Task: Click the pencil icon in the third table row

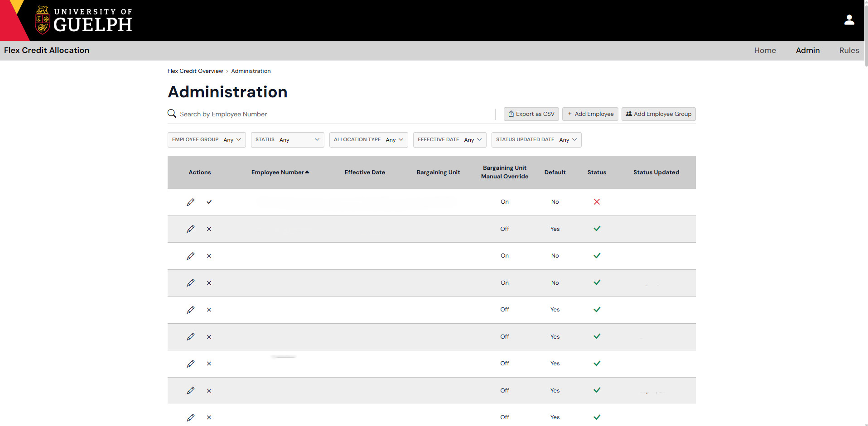Action: (191, 256)
